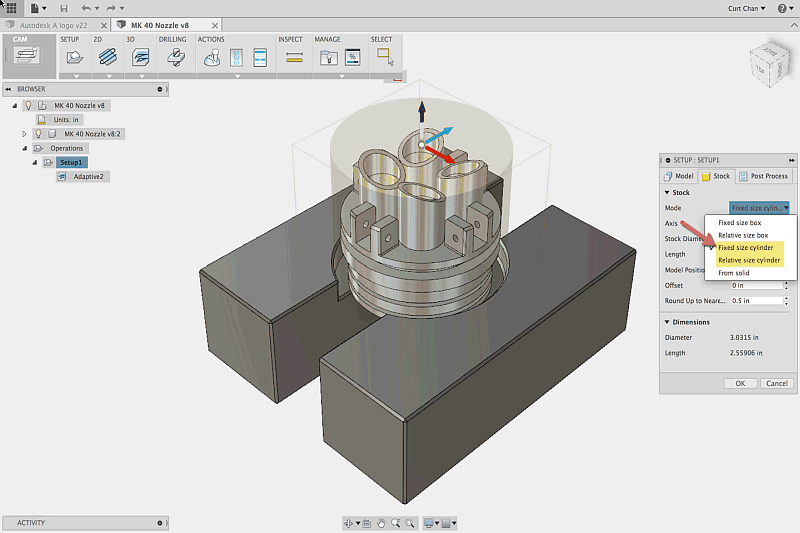Select the Adaptive2 operation in browser

click(88, 177)
